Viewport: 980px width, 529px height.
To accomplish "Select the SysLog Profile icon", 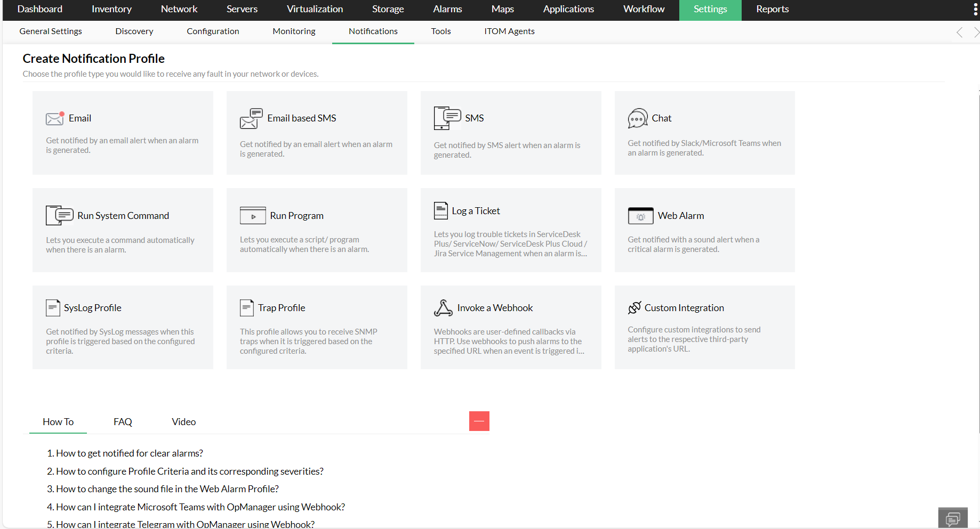I will pyautogui.click(x=53, y=307).
